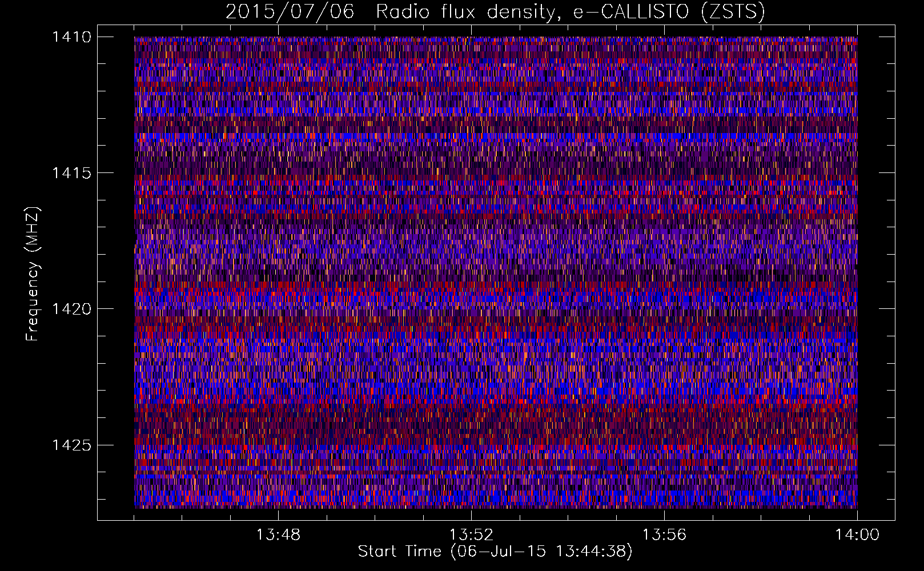Click the 1410 frequency tick label
Image resolution: width=924 pixels, height=571 pixels.
[x=71, y=37]
